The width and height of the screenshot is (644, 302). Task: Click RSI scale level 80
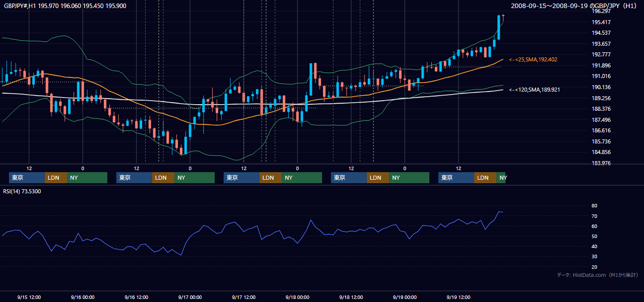tap(594, 206)
